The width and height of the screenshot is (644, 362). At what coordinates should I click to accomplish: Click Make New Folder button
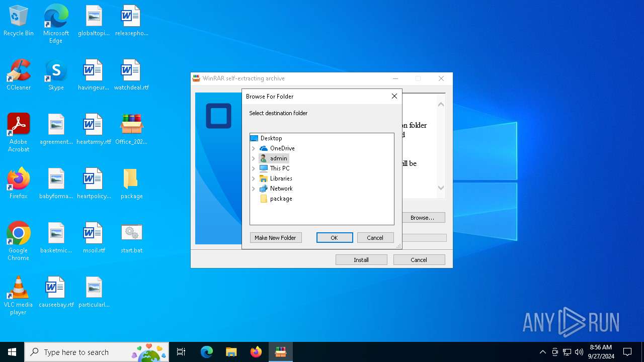(x=276, y=238)
